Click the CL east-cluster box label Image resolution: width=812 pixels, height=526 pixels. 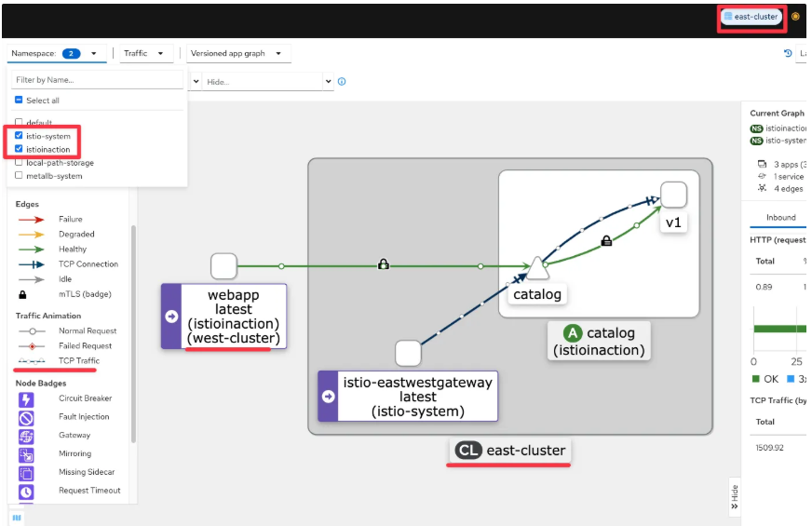click(x=510, y=451)
